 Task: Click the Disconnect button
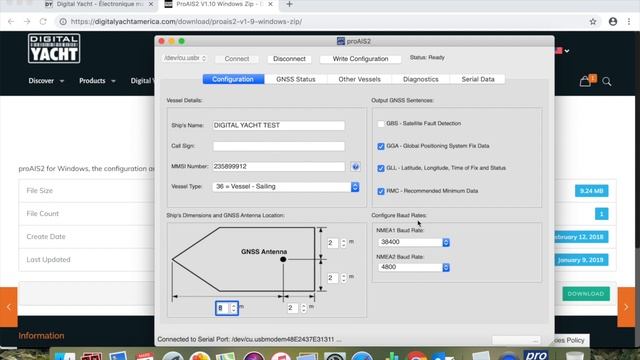click(x=289, y=59)
